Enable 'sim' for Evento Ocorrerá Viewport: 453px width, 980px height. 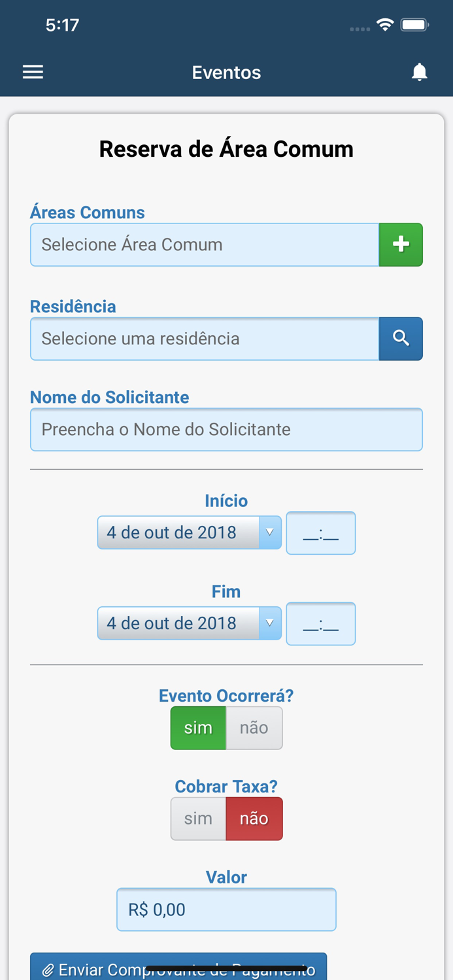point(198,727)
